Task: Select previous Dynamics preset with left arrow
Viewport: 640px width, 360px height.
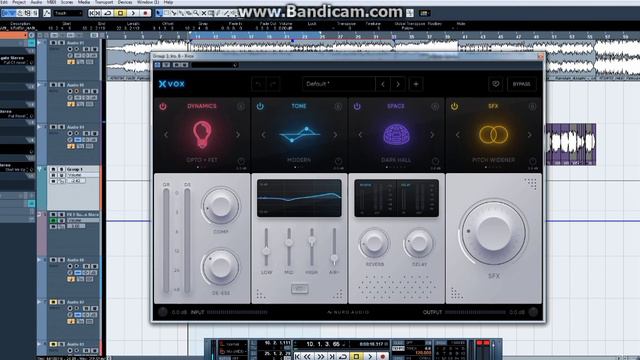Action: [x=166, y=134]
